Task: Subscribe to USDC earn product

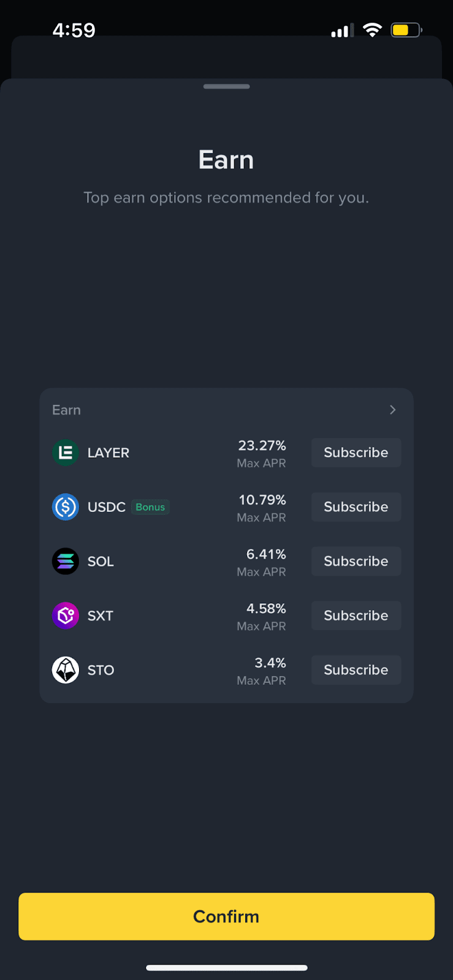Action: point(356,507)
